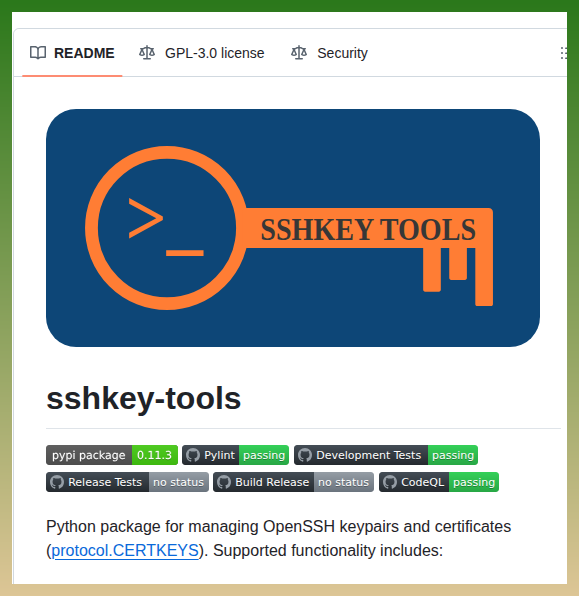Open the Pylint passing badge

tap(235, 455)
